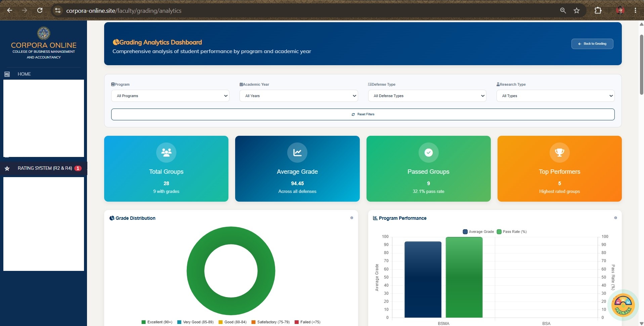Screen dimensions: 644x326
Task: Open the All Programs dropdown
Action: coord(170,96)
